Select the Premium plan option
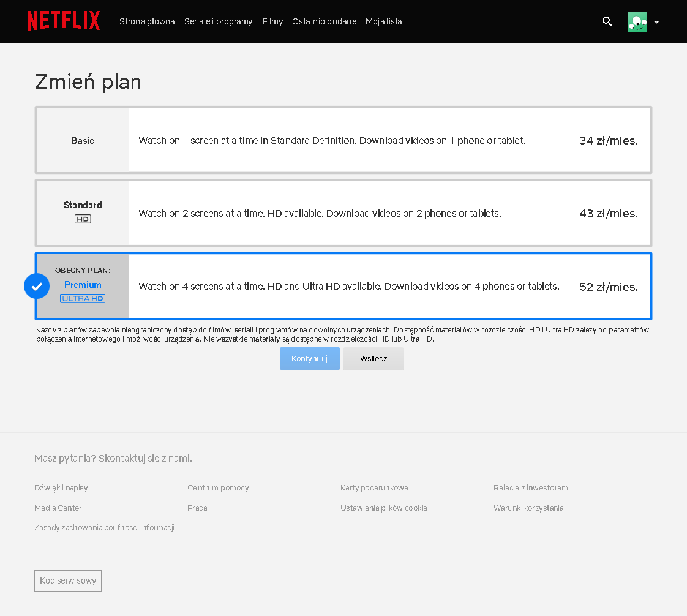Image resolution: width=687 pixels, height=616 pixels. click(x=343, y=286)
